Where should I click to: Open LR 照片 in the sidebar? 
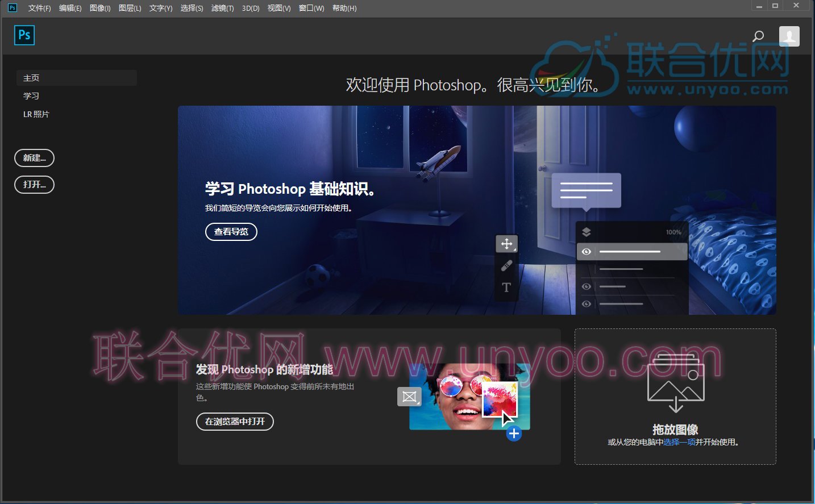pos(36,114)
